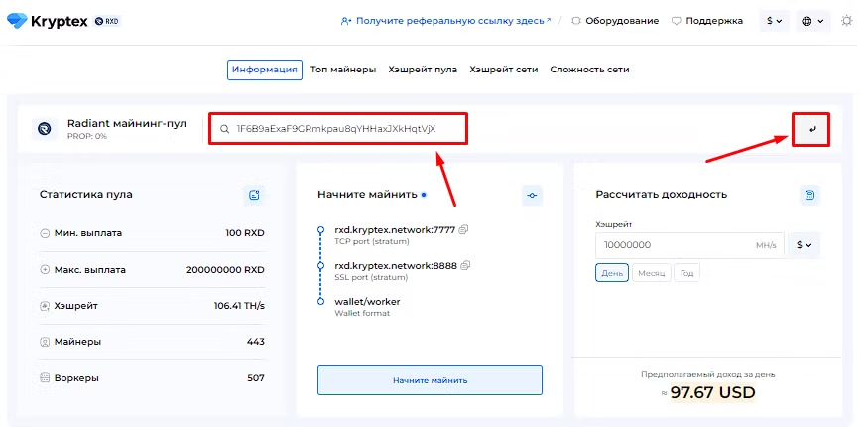This screenshot has width=868, height=427.
Task: Click the calculator icon in Рассчитать доходность
Action: pos(809,195)
